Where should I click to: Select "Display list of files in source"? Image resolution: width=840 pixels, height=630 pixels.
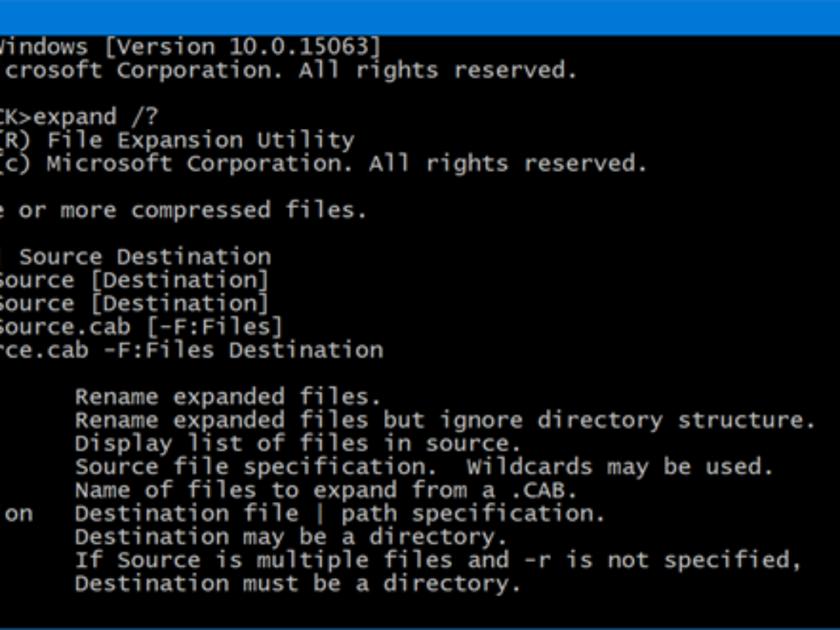click(x=297, y=444)
